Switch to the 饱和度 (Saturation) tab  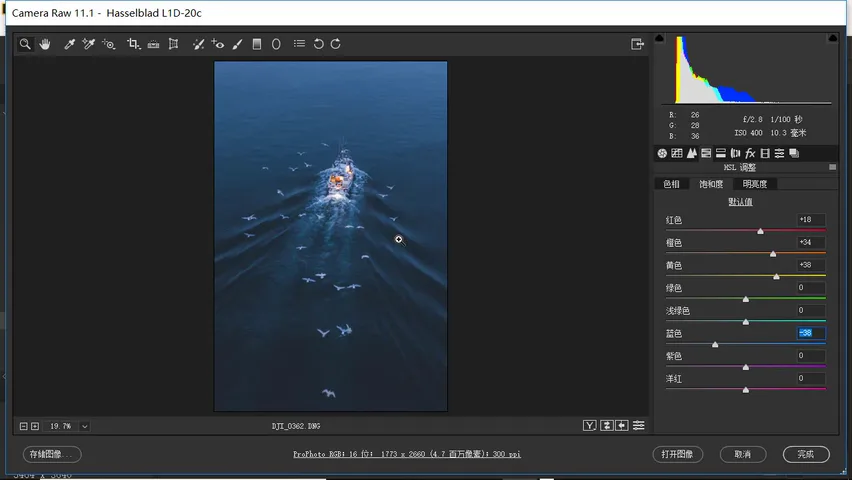(x=711, y=184)
